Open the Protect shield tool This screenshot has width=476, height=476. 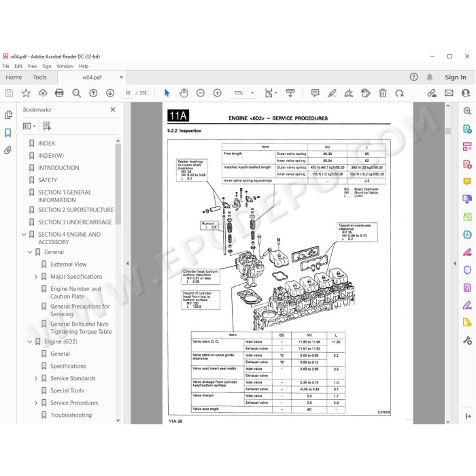(x=467, y=269)
